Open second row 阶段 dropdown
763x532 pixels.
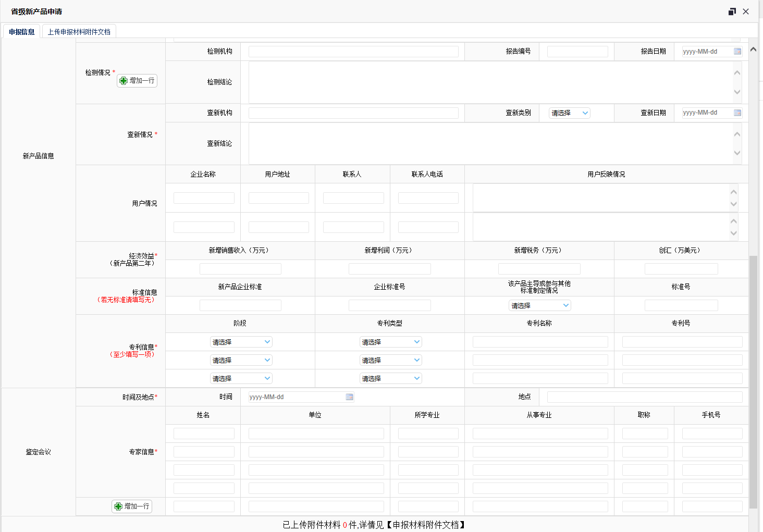(241, 361)
